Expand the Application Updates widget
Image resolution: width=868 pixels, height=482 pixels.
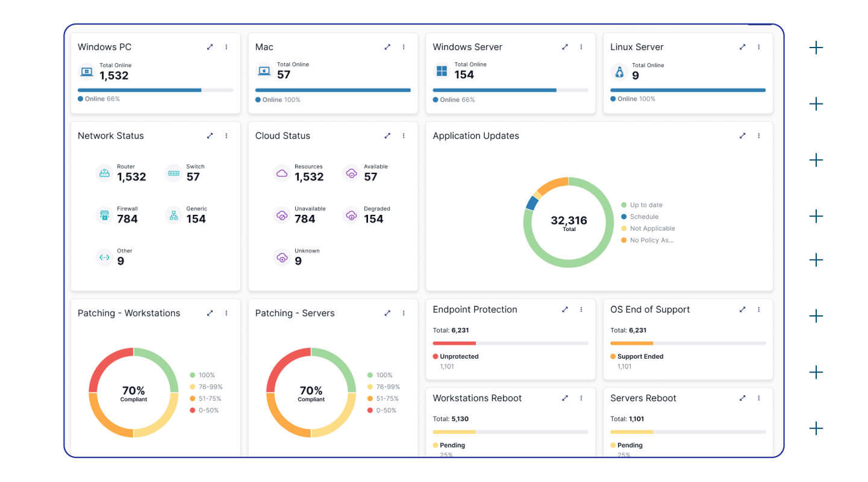pos(742,136)
